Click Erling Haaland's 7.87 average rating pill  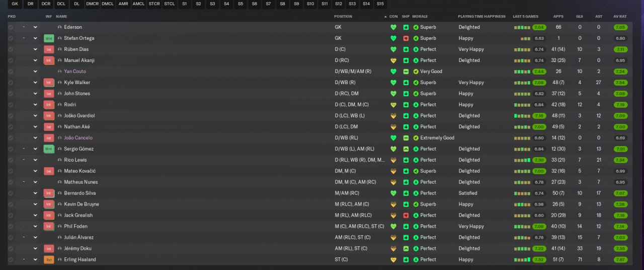point(620,260)
